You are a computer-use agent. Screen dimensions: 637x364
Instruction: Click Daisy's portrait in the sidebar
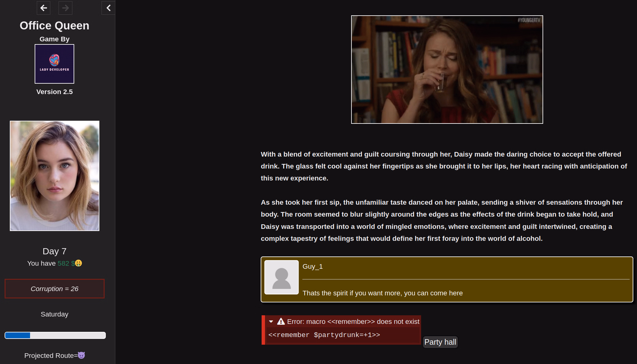click(x=55, y=176)
